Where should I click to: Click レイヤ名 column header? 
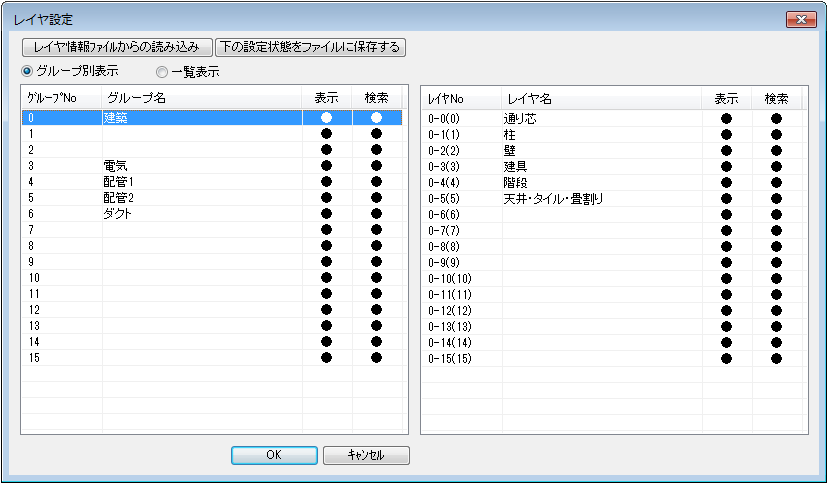click(600, 98)
